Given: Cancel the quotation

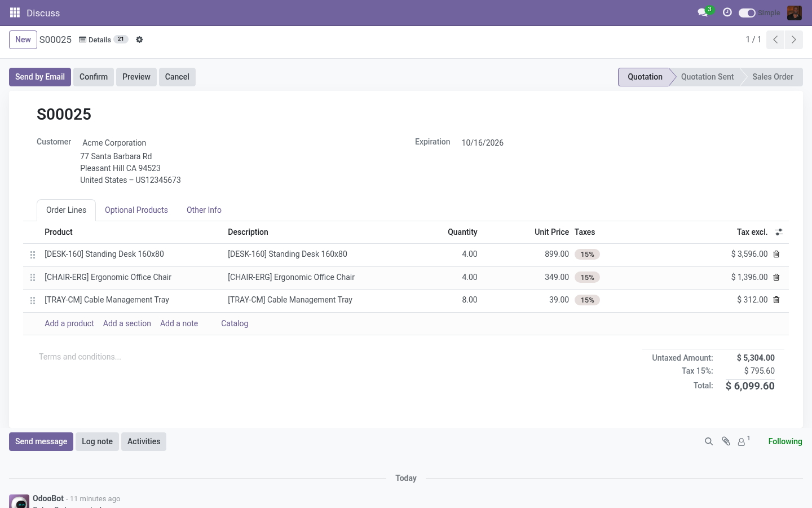Looking at the screenshot, I should [x=177, y=77].
